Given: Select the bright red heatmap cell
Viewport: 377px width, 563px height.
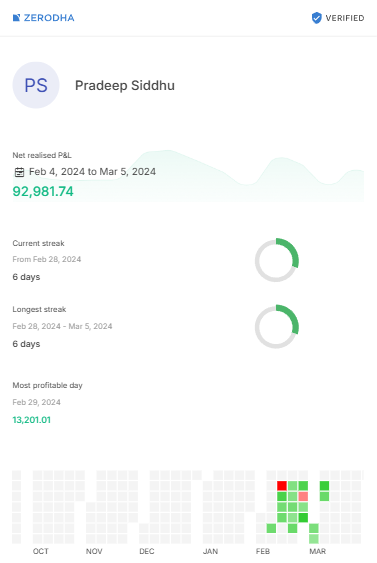Looking at the screenshot, I should tap(282, 486).
